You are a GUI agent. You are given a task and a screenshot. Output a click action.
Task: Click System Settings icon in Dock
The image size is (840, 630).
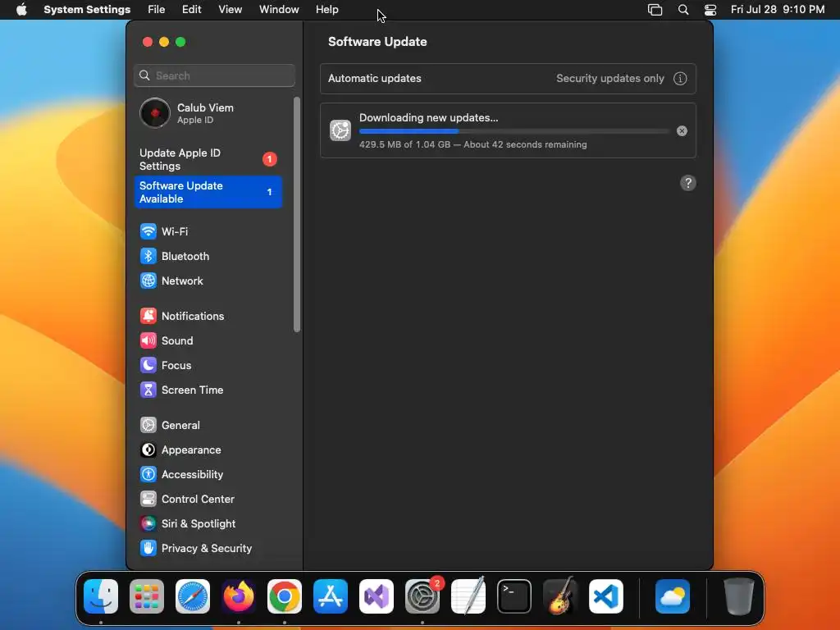pyautogui.click(x=422, y=596)
